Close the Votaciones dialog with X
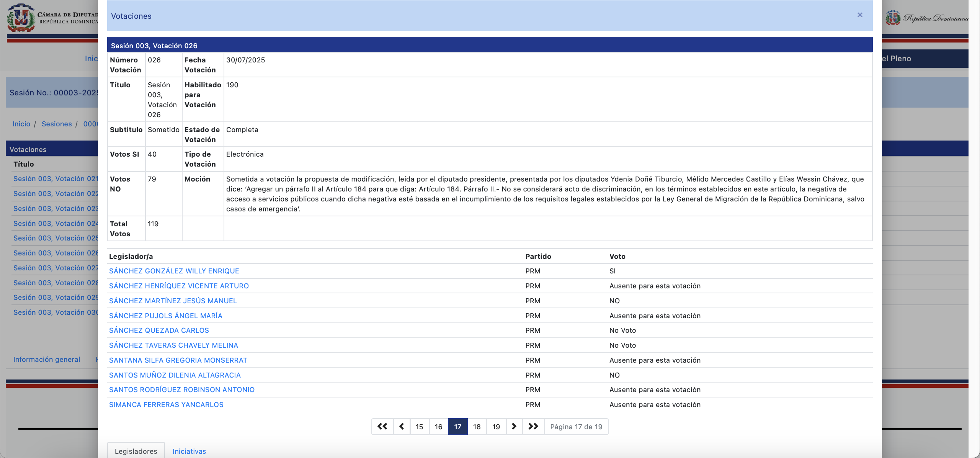The height and width of the screenshot is (458, 980). (x=860, y=15)
